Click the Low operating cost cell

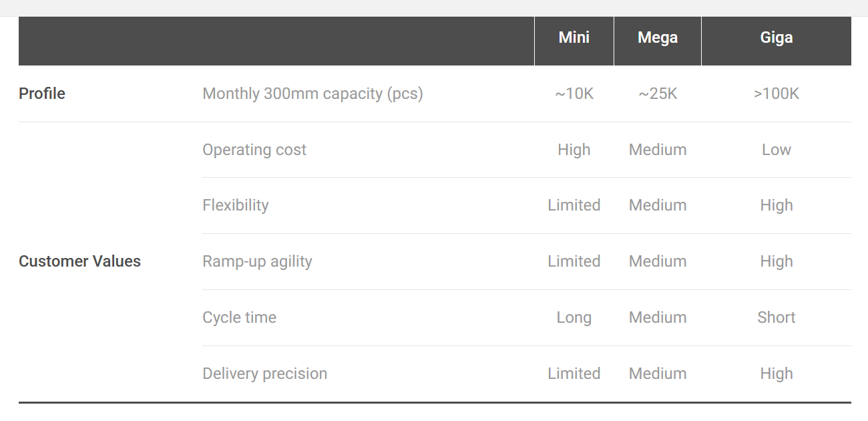click(777, 150)
